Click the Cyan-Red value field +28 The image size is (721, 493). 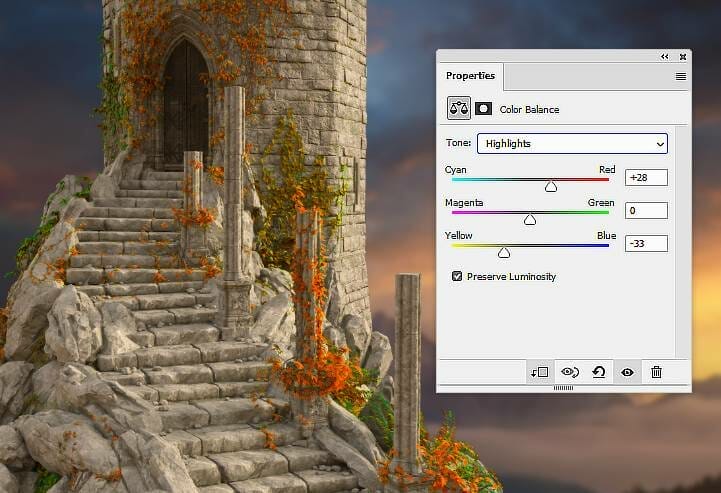point(646,178)
